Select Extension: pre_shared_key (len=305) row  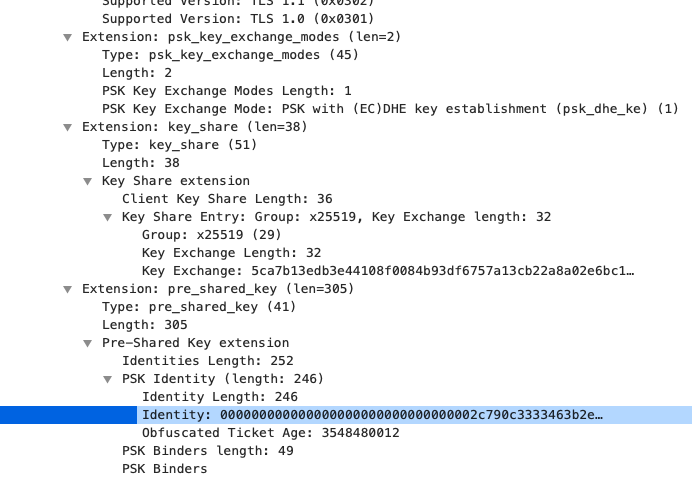pyautogui.click(x=218, y=289)
